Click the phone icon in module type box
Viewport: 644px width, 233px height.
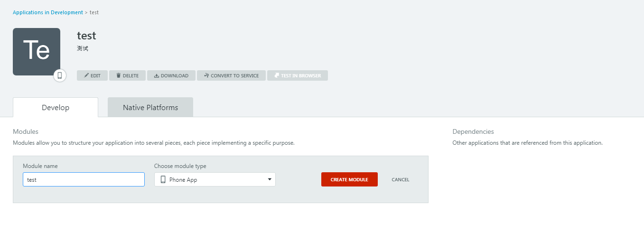point(163,179)
